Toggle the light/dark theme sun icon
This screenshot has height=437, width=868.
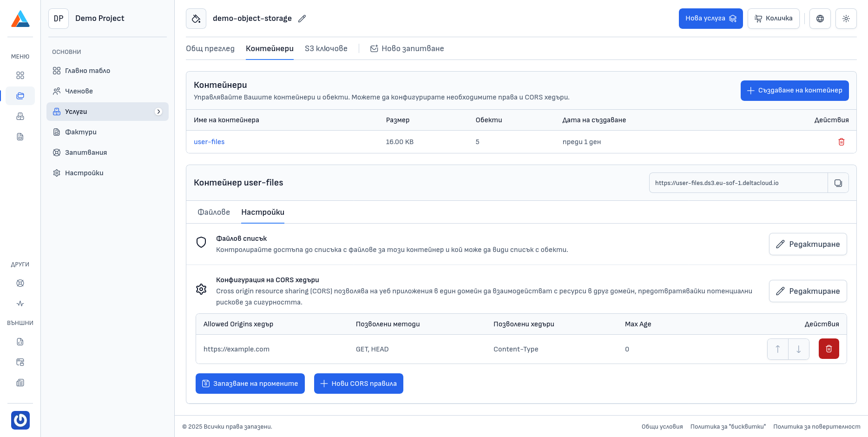(x=846, y=19)
